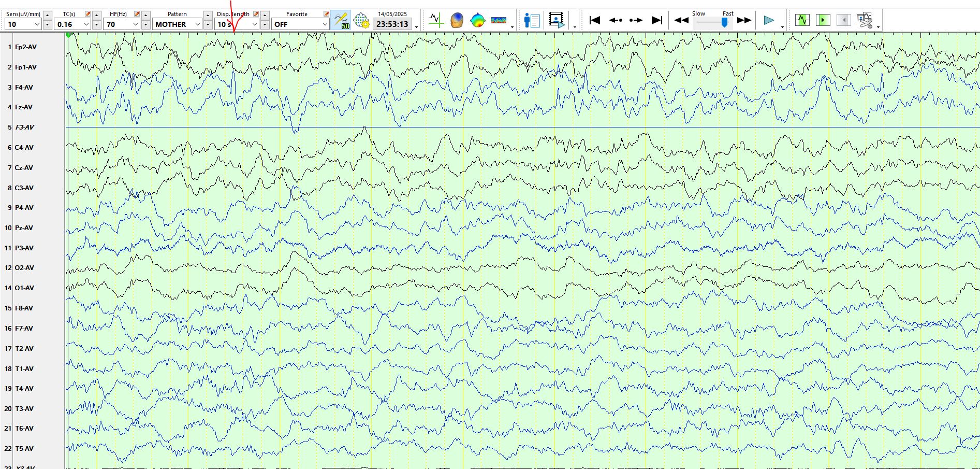This screenshot has width=980, height=469.
Task: Go to the previous event marker
Action: [616, 20]
